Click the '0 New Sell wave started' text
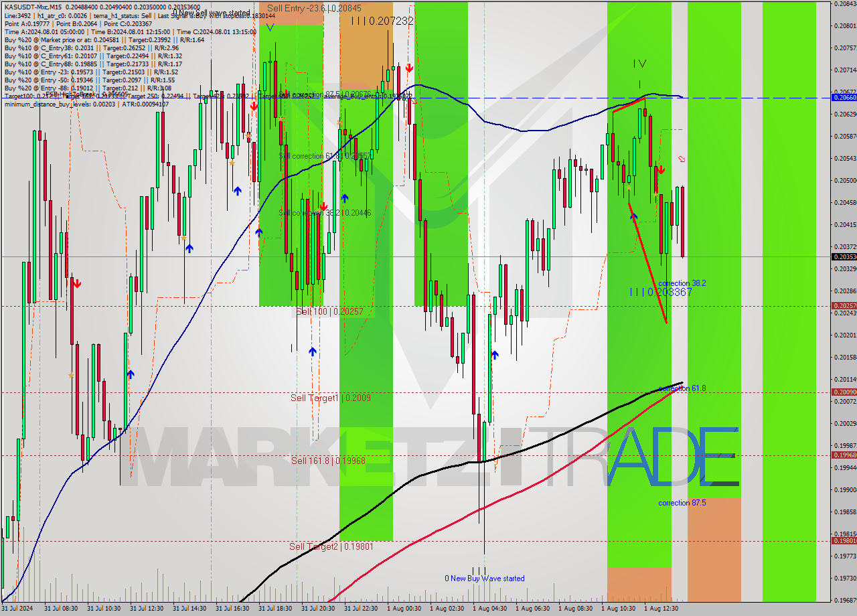Viewport: 857px width, 616px height. click(x=212, y=13)
